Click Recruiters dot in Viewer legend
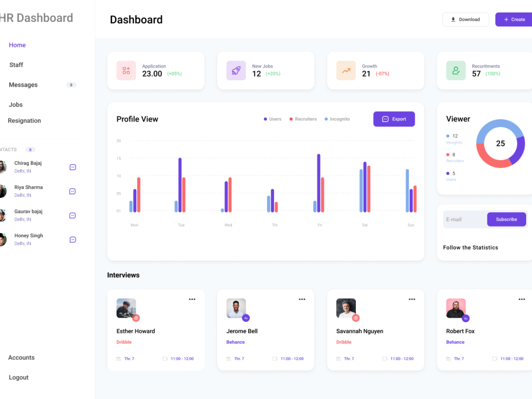 [x=448, y=155]
